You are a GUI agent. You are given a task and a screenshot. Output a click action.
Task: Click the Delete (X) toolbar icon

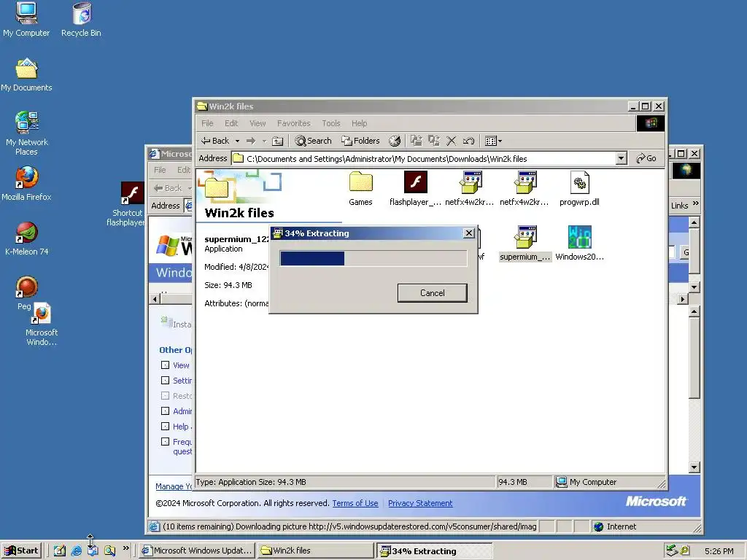[x=451, y=141]
